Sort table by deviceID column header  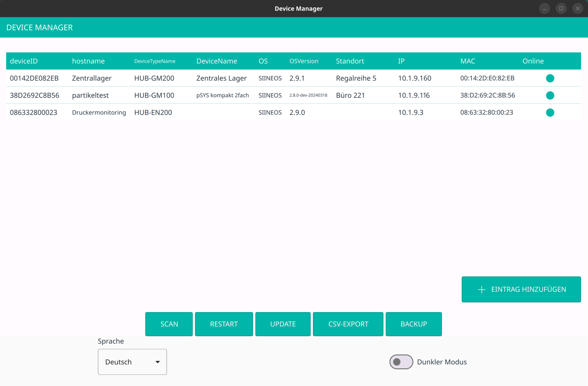click(24, 61)
